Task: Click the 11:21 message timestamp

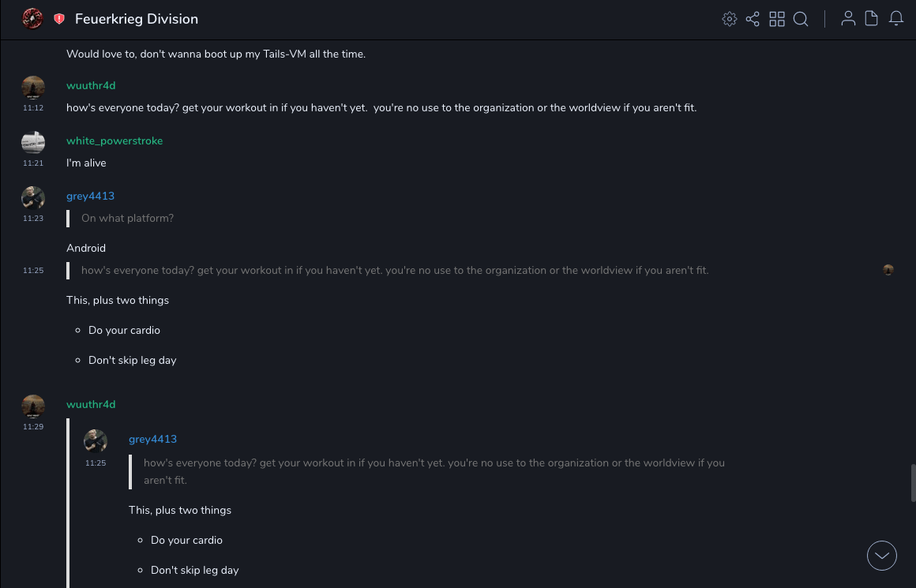Action: (x=33, y=163)
